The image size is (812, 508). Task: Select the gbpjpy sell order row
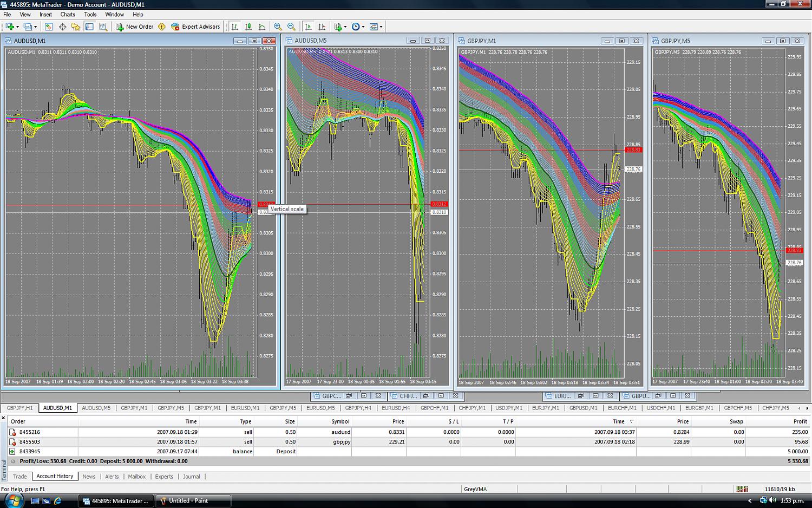pos(409,442)
